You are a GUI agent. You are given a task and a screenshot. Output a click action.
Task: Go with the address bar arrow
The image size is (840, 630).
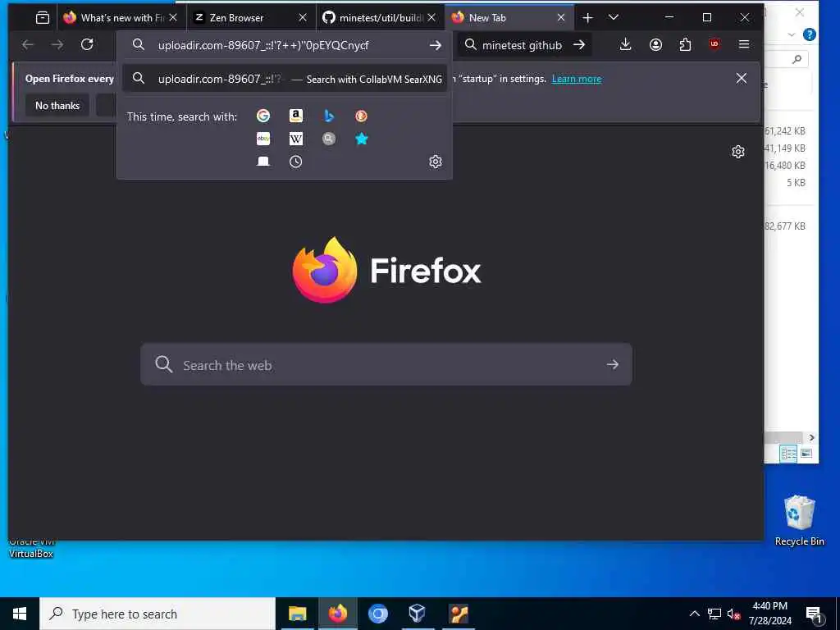coord(436,46)
